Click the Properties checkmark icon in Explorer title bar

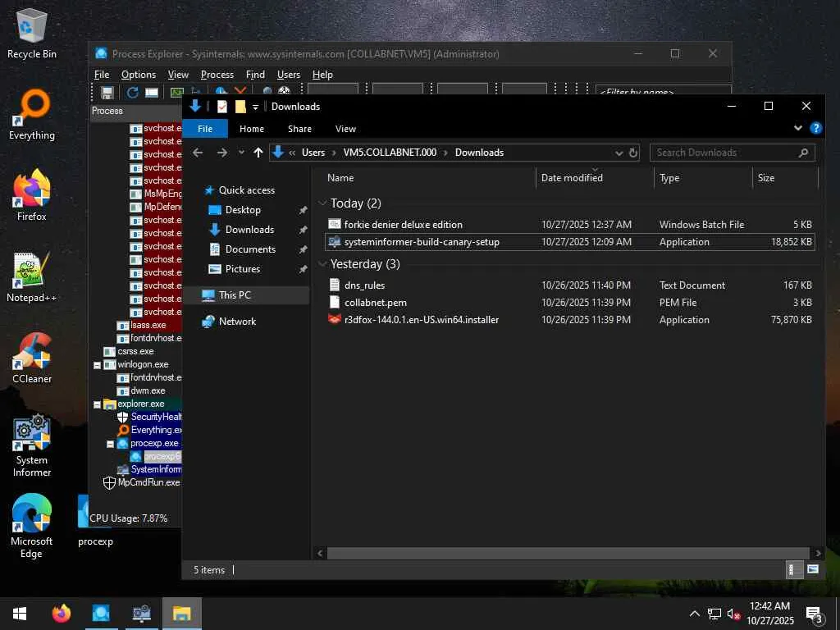point(221,107)
